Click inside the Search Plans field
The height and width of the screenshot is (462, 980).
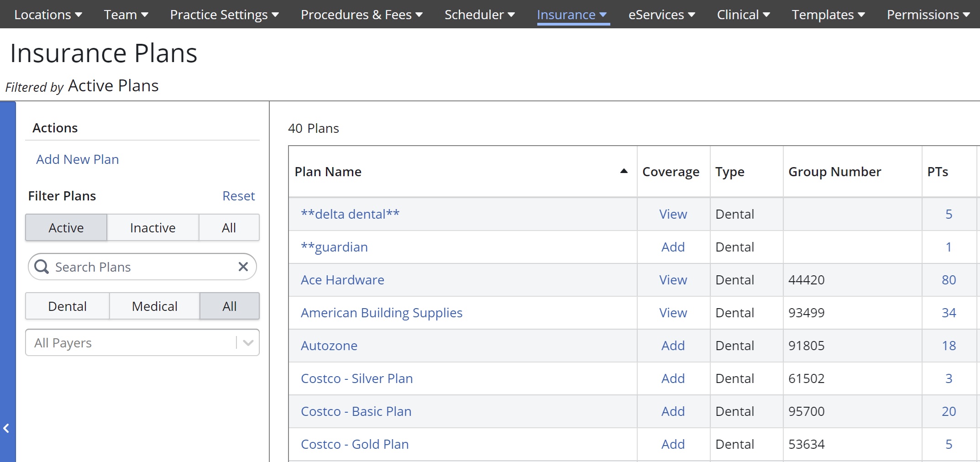114,267
